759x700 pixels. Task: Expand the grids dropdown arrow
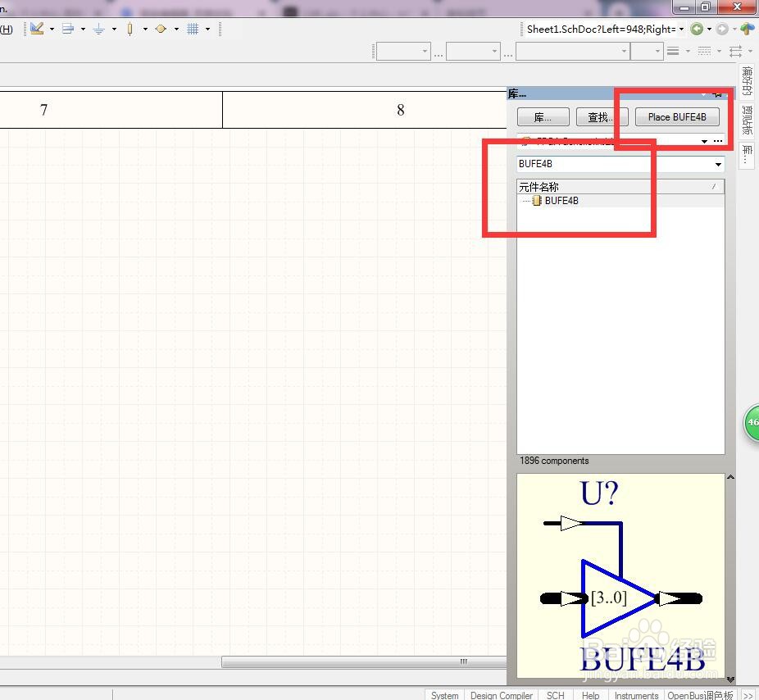pyautogui.click(x=207, y=30)
